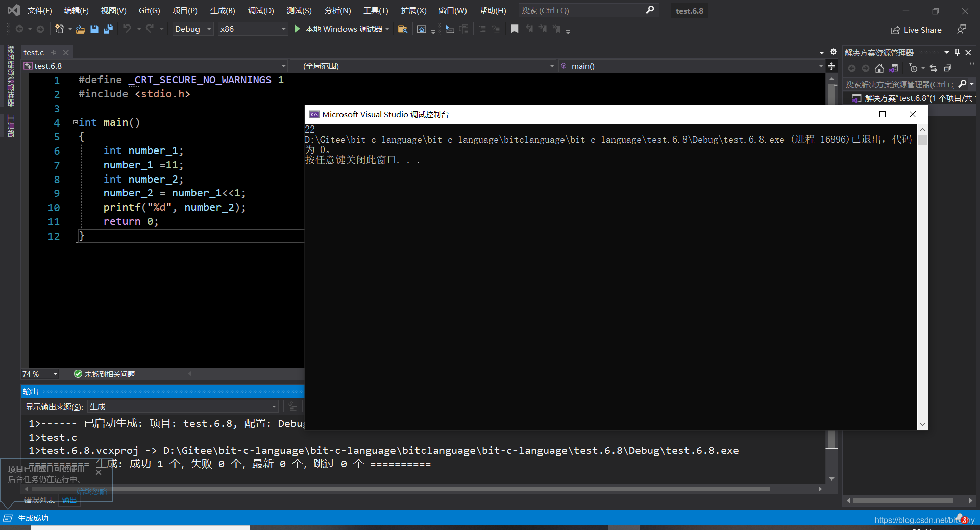The image size is (980, 530).
Task: Click Solution Explorer search magnifier
Action: click(962, 84)
